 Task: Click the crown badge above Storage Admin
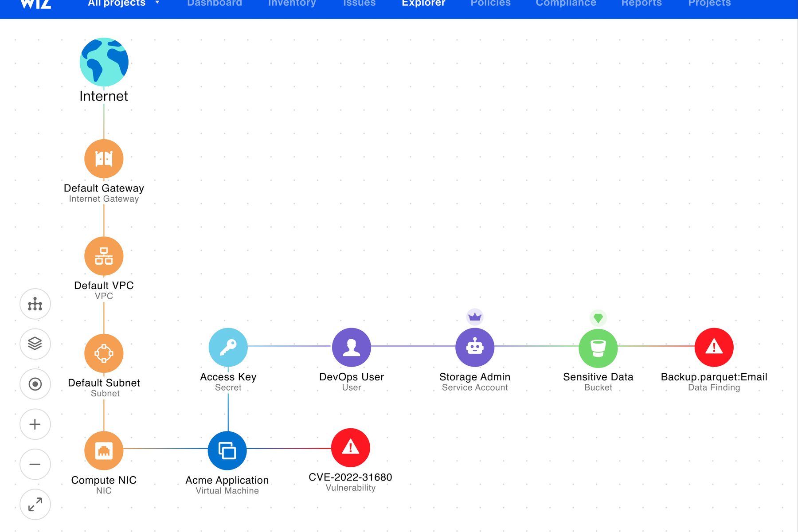[475, 317]
